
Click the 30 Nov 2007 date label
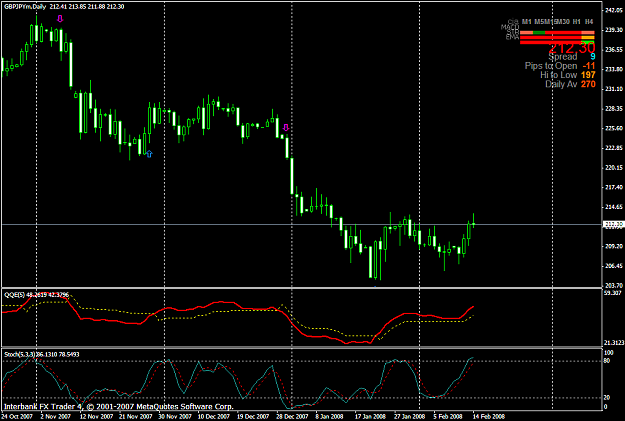pos(175,417)
